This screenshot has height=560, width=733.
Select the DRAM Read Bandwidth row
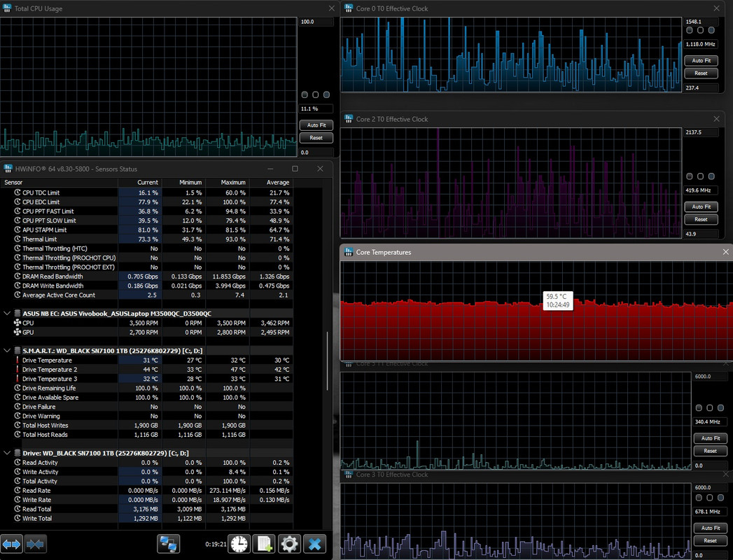147,276
